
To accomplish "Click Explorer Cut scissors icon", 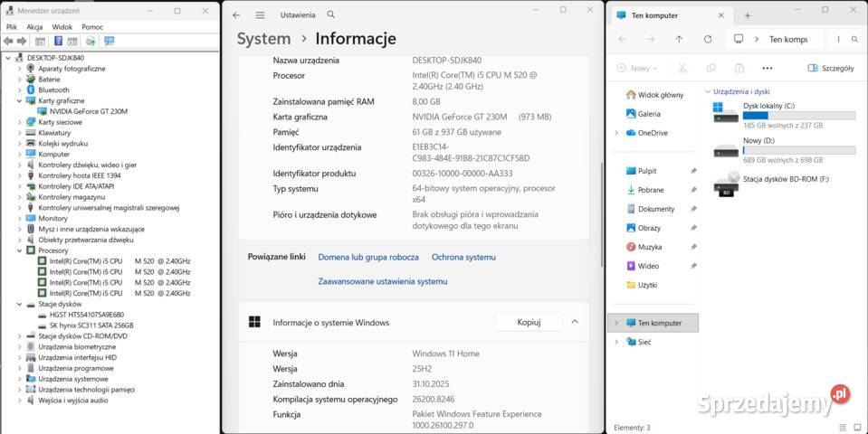I will [x=682, y=68].
